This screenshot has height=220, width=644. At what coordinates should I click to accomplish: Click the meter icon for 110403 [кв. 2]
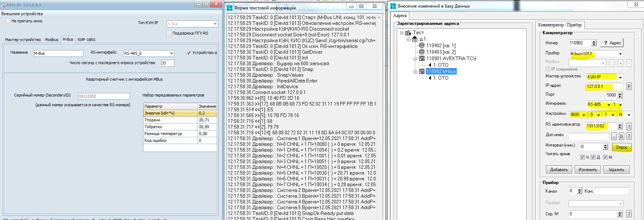tap(422, 52)
